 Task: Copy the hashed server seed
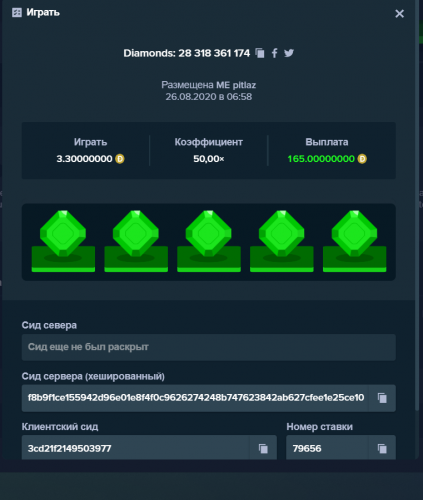382,398
